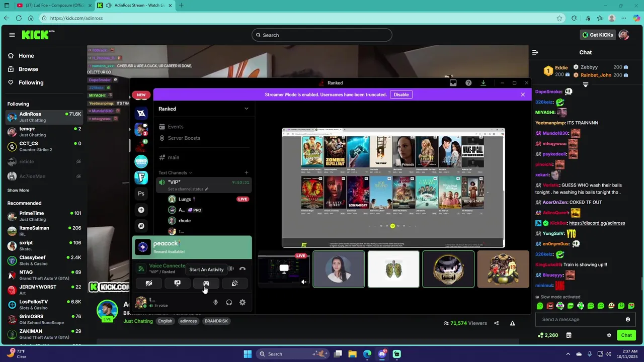The image size is (644, 362).
Task: Open Windows Start menu
Action: pyautogui.click(x=248, y=354)
